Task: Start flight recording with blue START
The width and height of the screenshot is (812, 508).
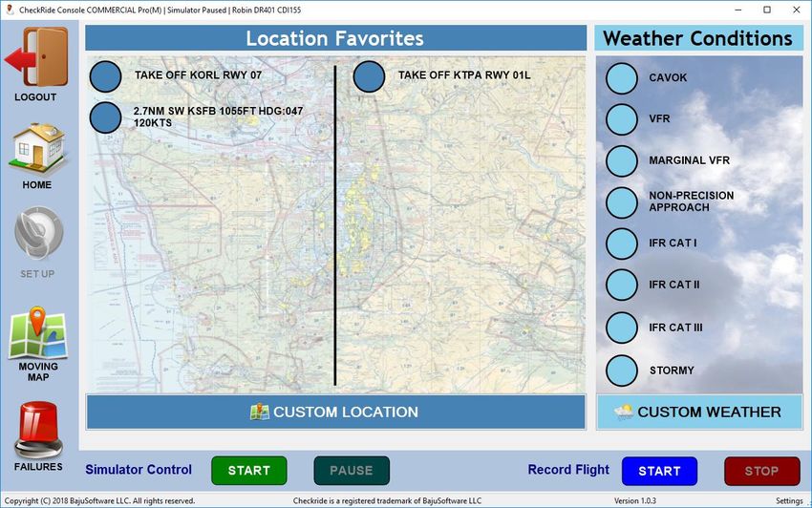Action: pyautogui.click(x=659, y=471)
